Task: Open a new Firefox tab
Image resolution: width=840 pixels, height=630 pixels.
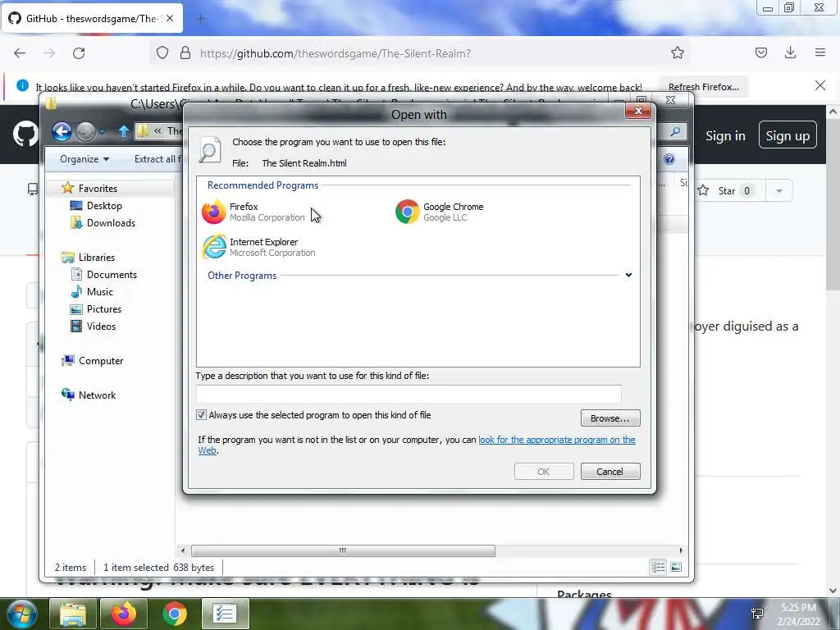Action: pyautogui.click(x=201, y=20)
